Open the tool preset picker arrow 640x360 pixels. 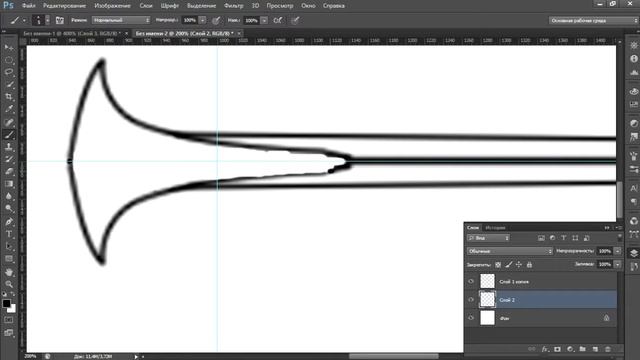tap(24, 20)
